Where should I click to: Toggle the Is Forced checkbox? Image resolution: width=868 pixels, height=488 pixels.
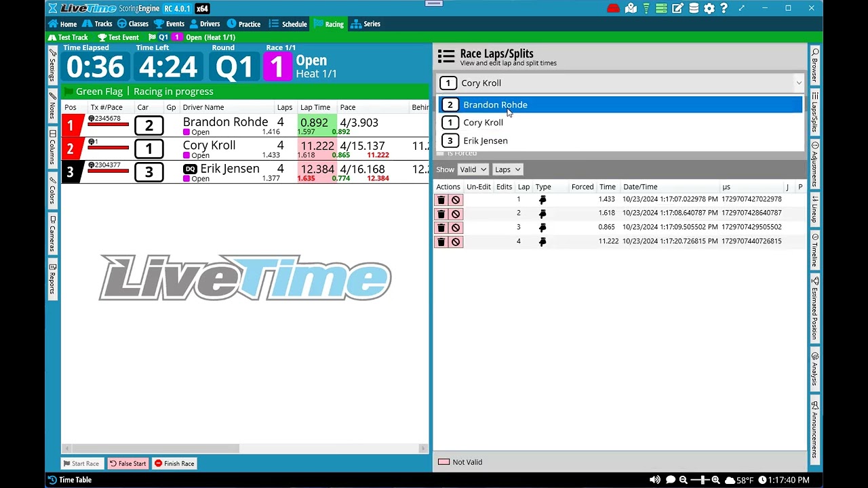click(440, 154)
